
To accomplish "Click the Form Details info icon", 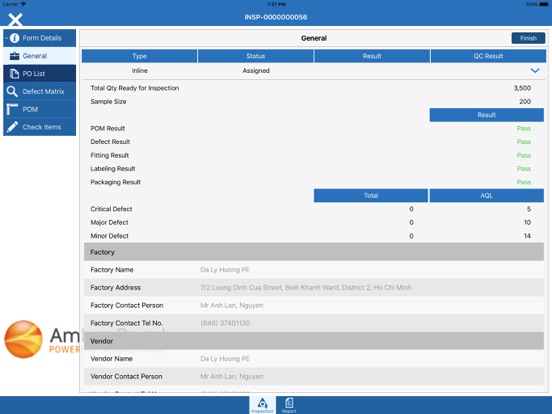I will click(14, 38).
